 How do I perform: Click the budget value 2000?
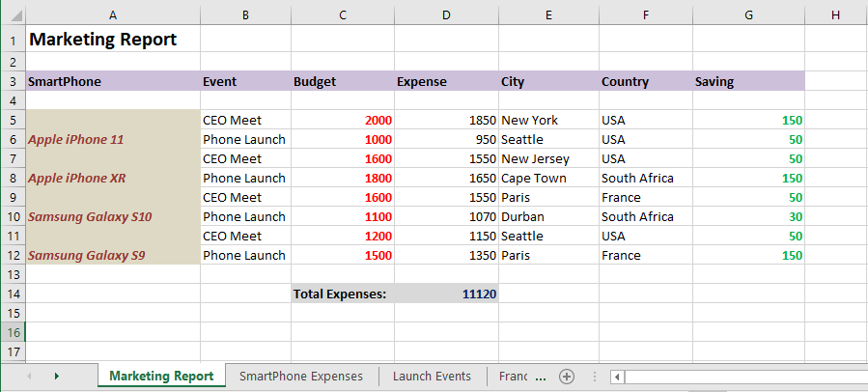tap(343, 120)
